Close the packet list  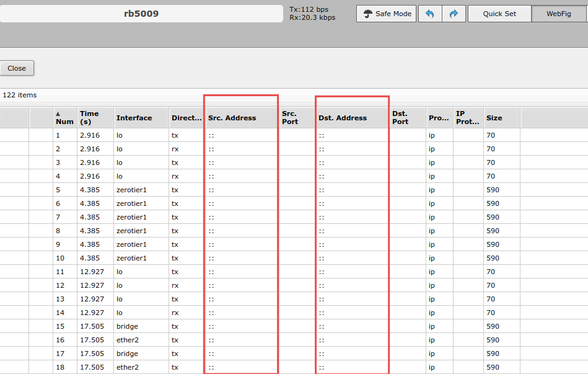click(17, 68)
